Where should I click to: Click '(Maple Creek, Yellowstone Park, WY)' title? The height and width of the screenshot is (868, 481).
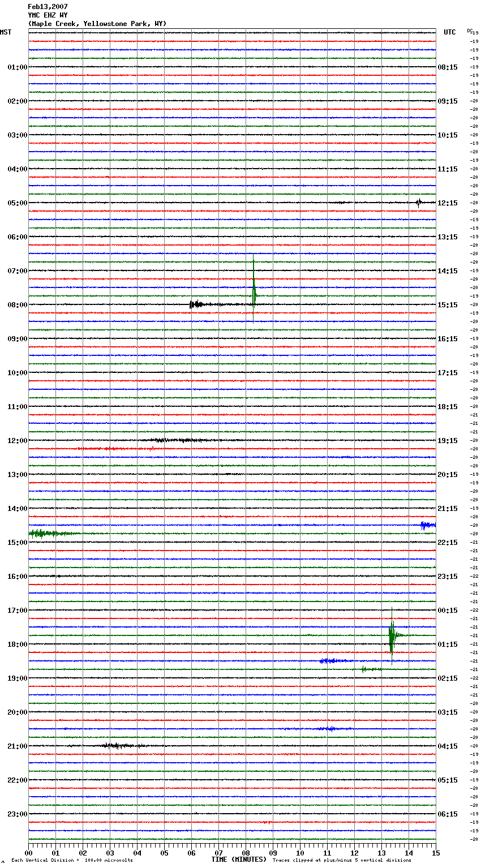[97, 24]
